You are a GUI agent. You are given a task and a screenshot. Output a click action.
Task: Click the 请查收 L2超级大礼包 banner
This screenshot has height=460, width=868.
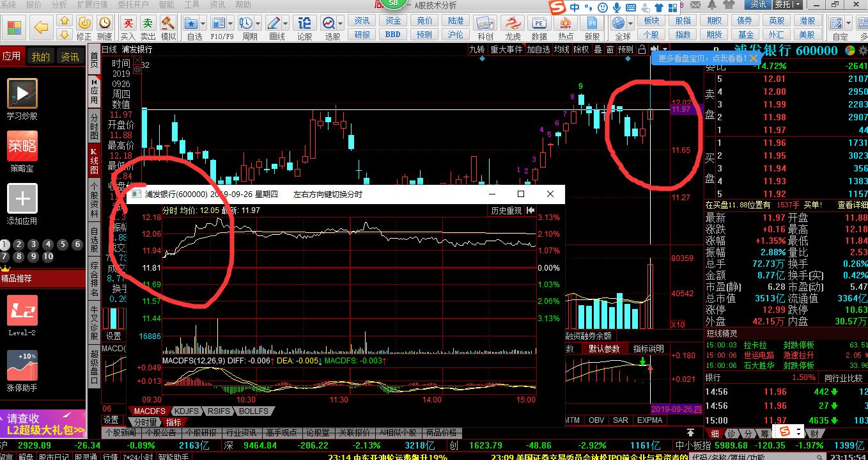click(x=43, y=424)
